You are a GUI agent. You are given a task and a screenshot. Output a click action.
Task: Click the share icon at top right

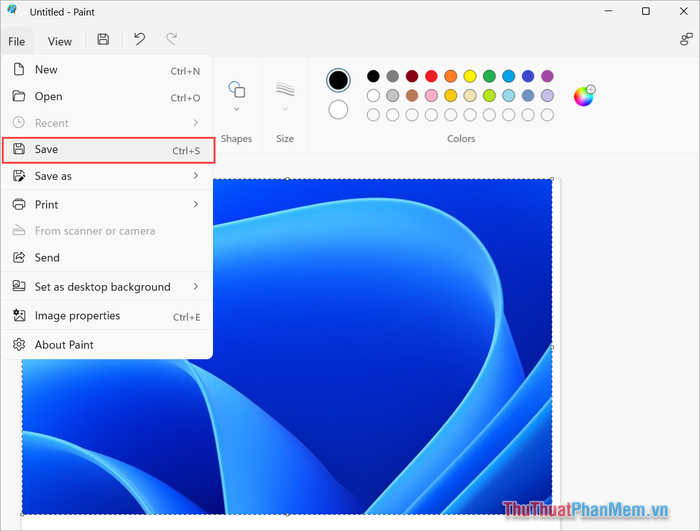(686, 39)
